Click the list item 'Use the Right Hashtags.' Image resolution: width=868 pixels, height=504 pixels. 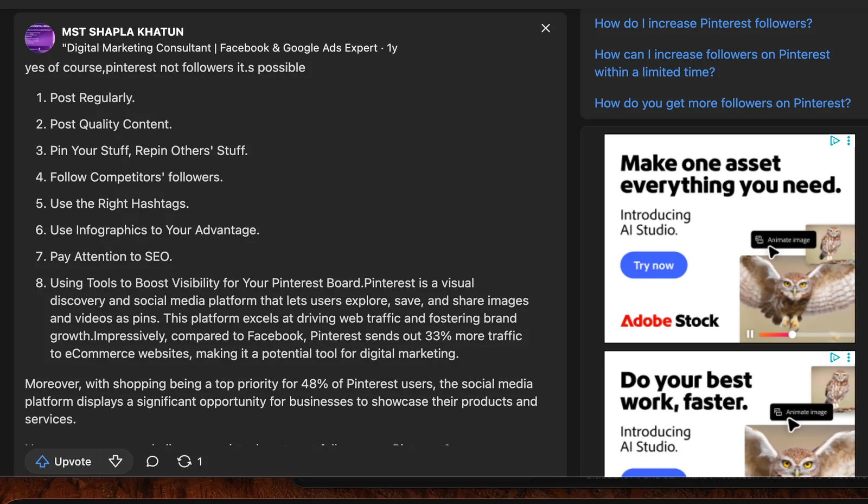pos(119,203)
